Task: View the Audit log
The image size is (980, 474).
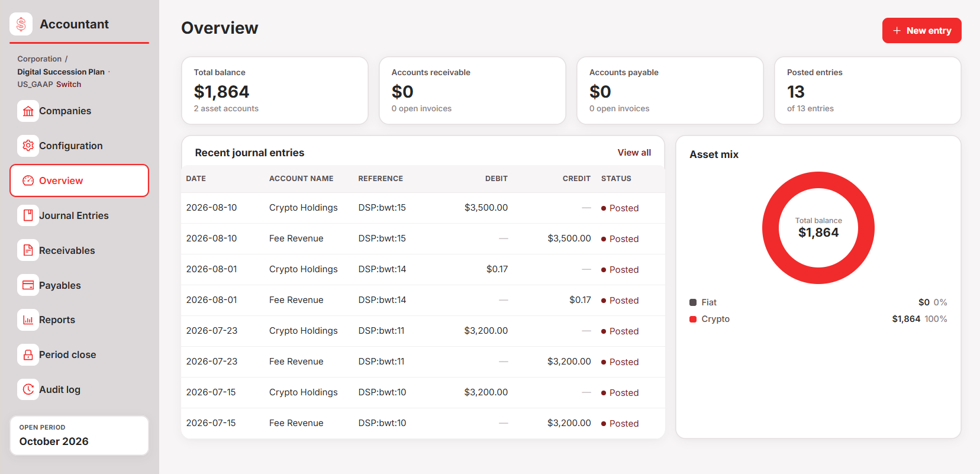Action: click(x=79, y=389)
